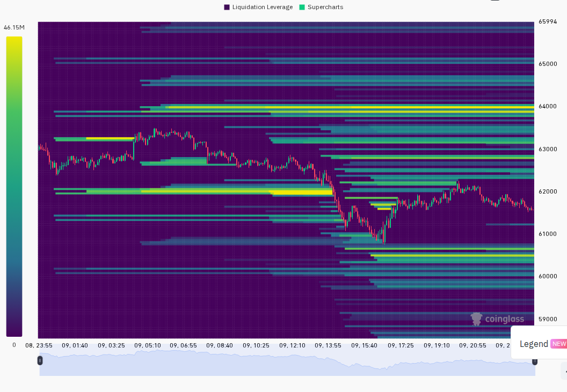Click the pink NEW badge
The image size is (567, 392).
559,344
